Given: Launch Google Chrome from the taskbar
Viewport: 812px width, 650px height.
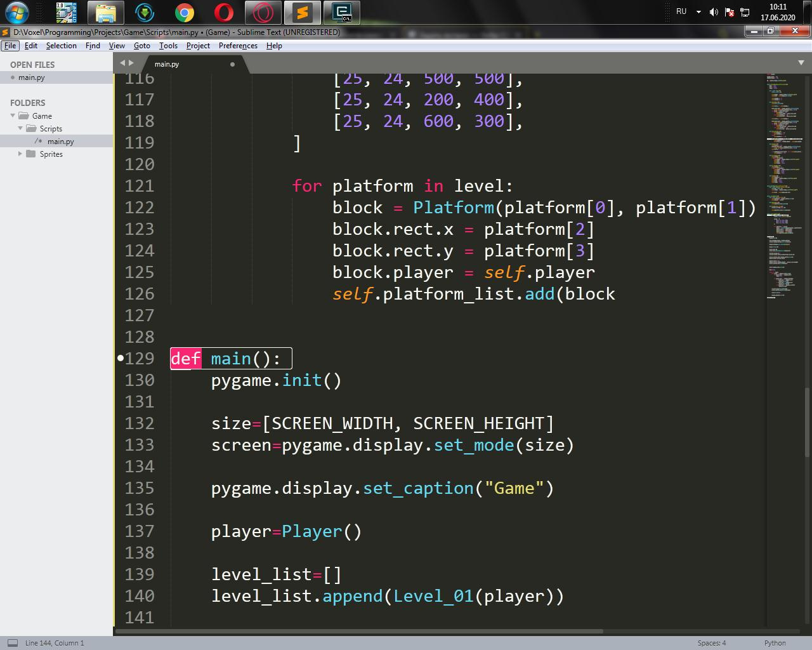Looking at the screenshot, I should 184,12.
